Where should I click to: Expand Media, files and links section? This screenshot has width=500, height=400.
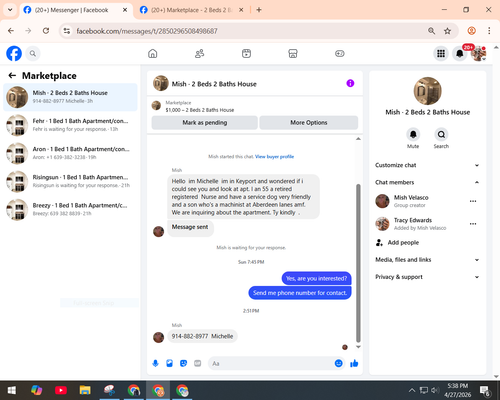click(x=427, y=260)
